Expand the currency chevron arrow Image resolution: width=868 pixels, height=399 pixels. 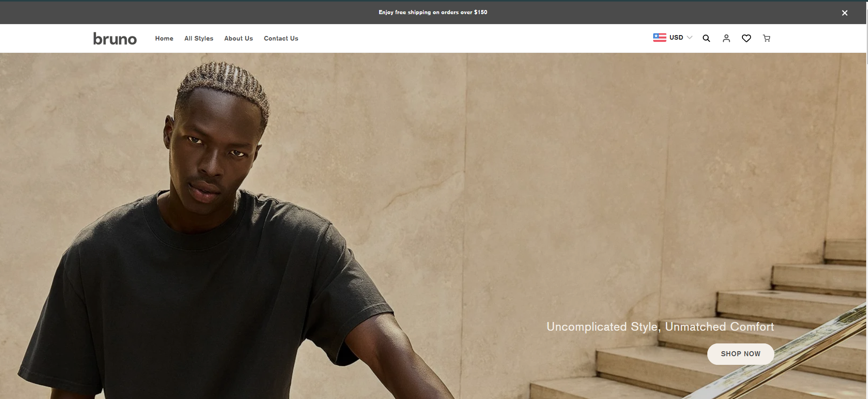[x=690, y=37]
